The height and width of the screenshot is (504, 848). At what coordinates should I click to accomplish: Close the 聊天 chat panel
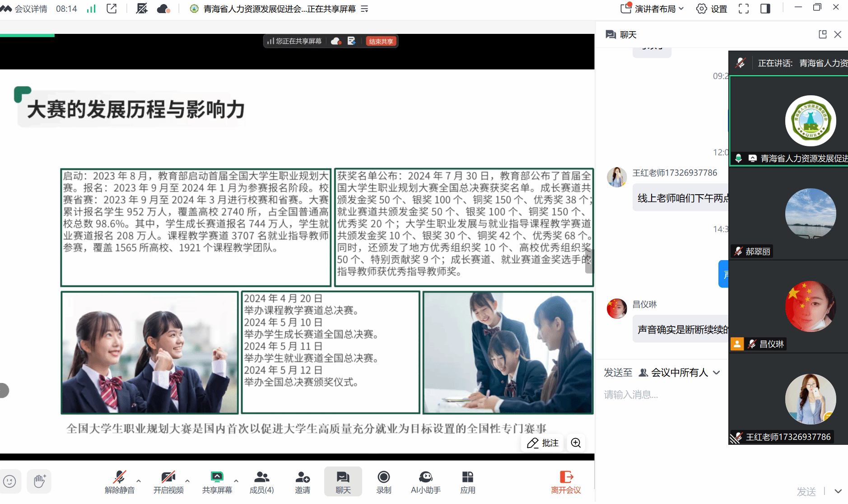[838, 34]
